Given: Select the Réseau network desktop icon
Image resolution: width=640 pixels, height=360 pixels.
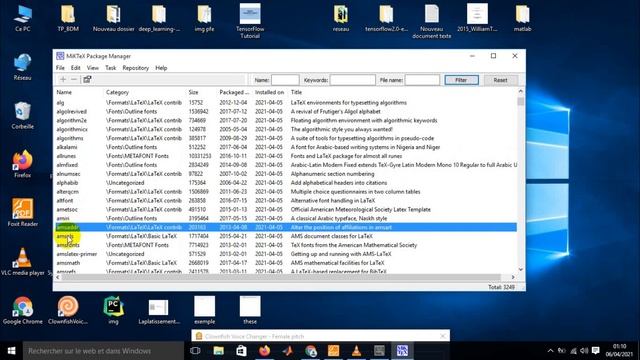Looking at the screenshot, I should 22,67.
